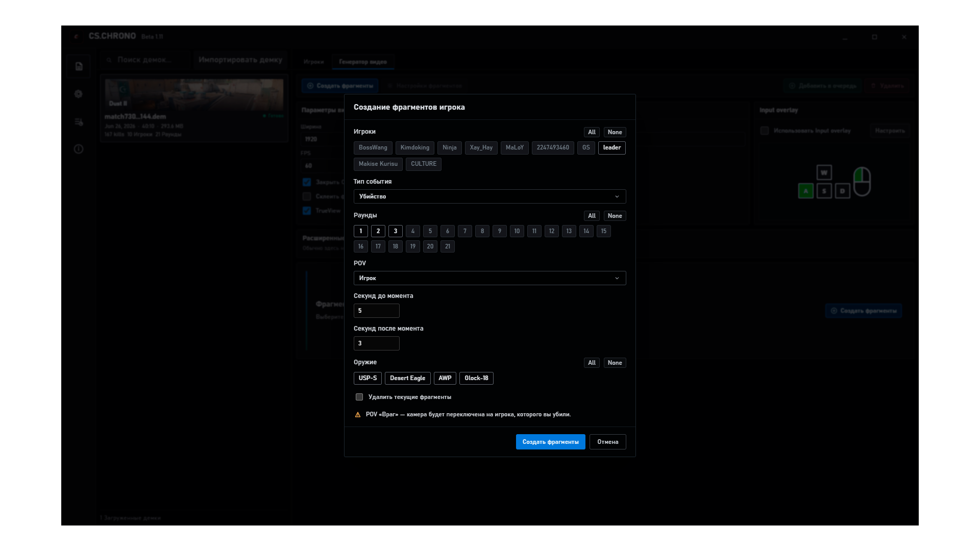Open settings gear in left sidebar
The height and width of the screenshot is (551, 980).
(79, 94)
